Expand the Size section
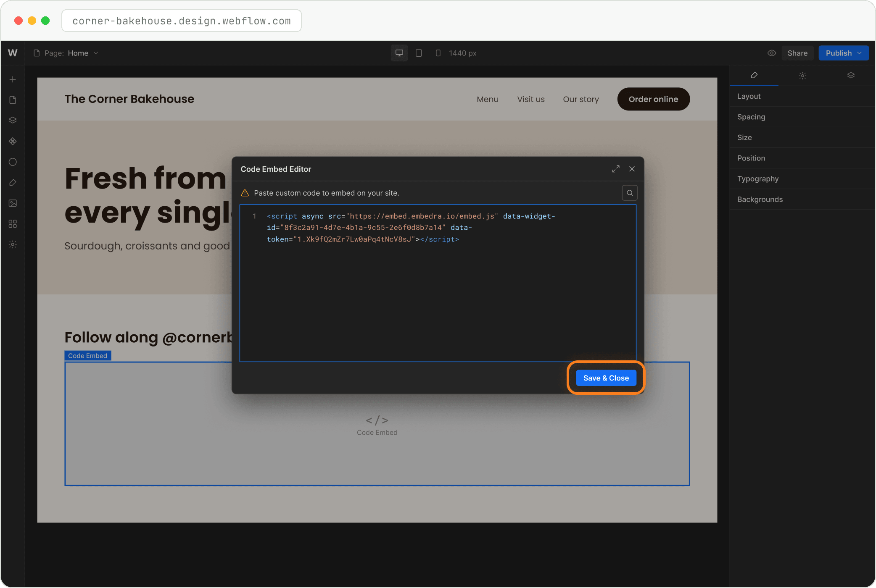Image resolution: width=876 pixels, height=588 pixels. point(802,137)
